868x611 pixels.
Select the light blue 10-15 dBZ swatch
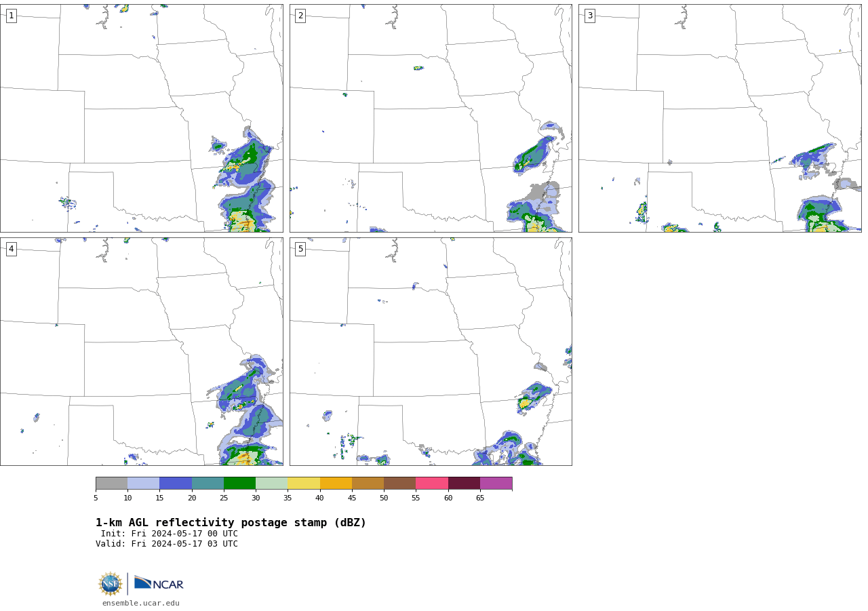144,483
